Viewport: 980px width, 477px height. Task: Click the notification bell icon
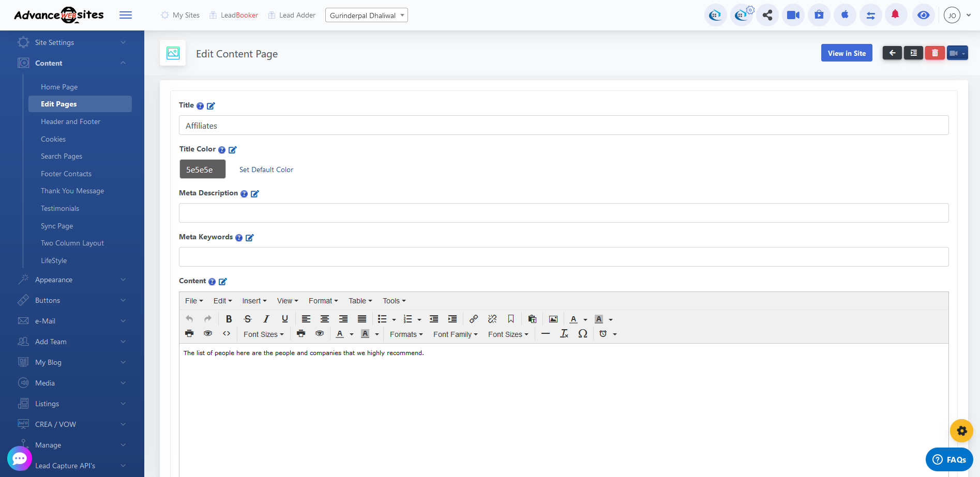click(895, 15)
